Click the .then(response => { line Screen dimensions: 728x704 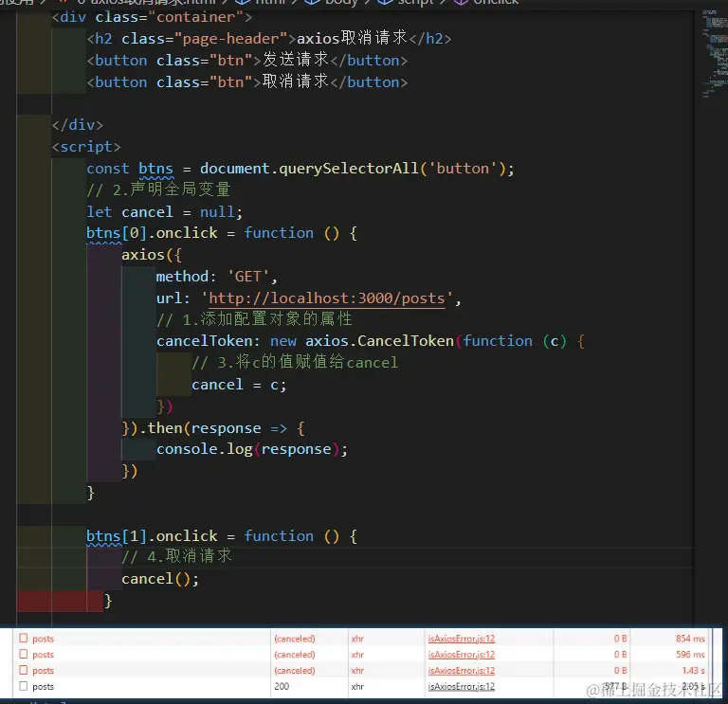click(x=213, y=428)
